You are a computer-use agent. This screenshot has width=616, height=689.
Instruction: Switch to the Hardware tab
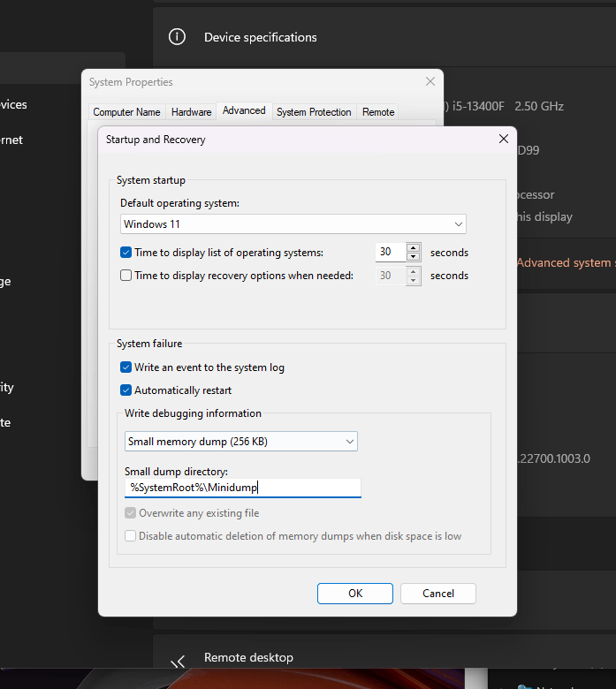191,112
